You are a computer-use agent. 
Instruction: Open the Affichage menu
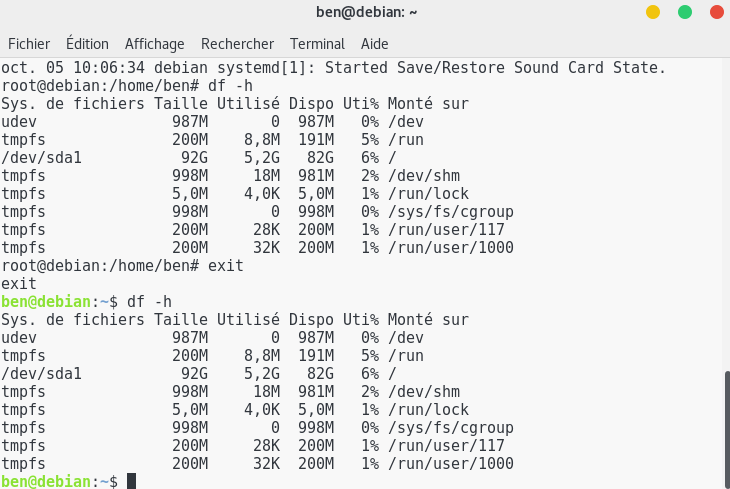tap(155, 44)
